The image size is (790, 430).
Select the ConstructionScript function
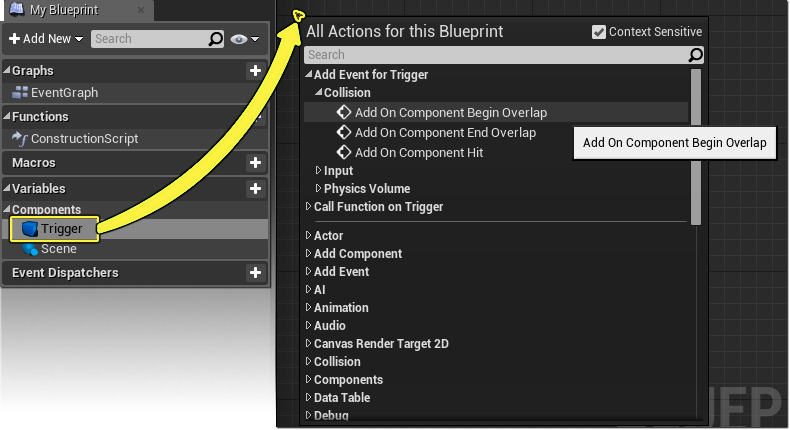click(x=84, y=139)
